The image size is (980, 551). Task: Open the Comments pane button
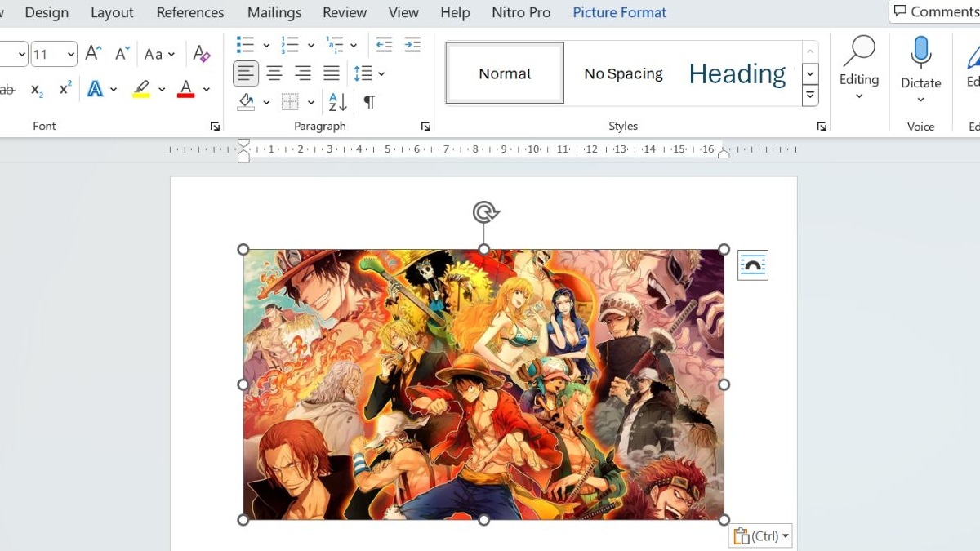936,11
